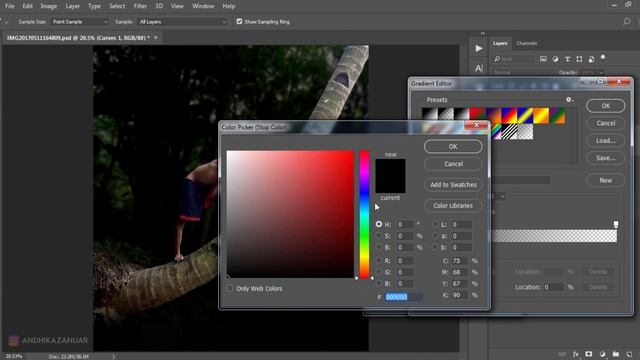
Task: Open the Filter menu
Action: coord(140,6)
